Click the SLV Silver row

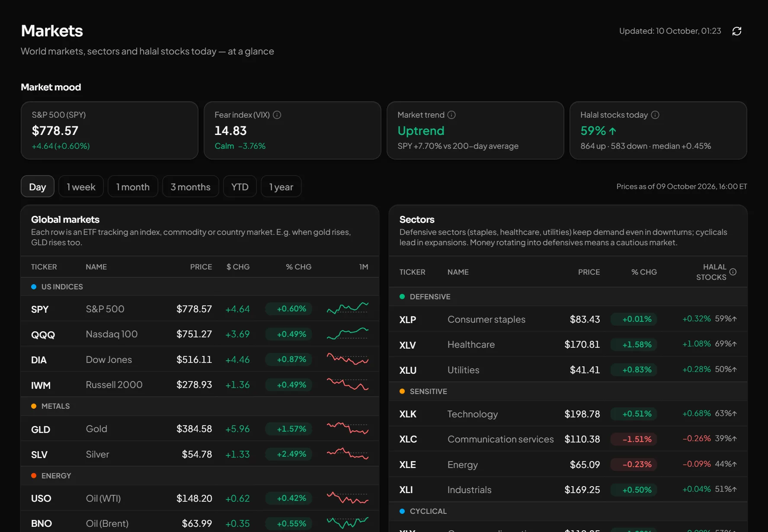click(x=200, y=454)
